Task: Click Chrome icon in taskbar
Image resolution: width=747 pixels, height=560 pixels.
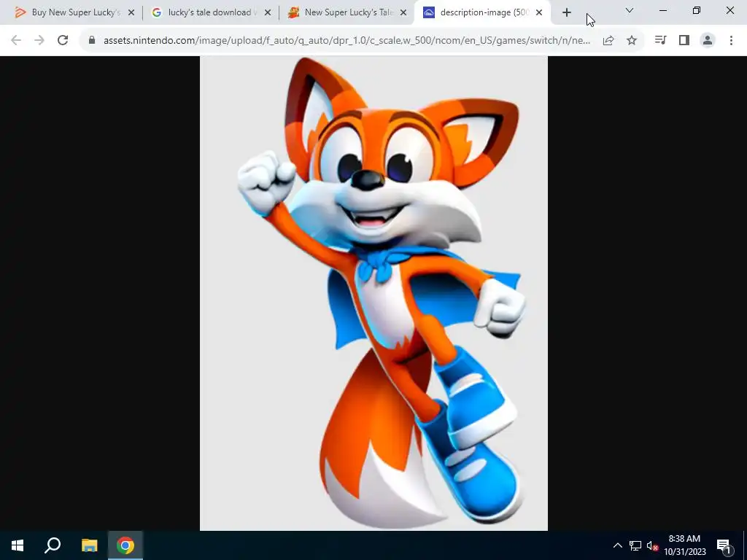Action: 125,545
